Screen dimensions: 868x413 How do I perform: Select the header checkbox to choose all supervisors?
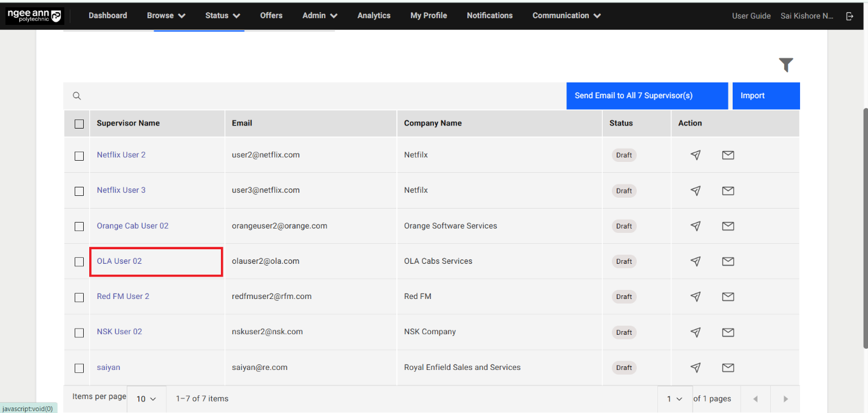click(78, 123)
